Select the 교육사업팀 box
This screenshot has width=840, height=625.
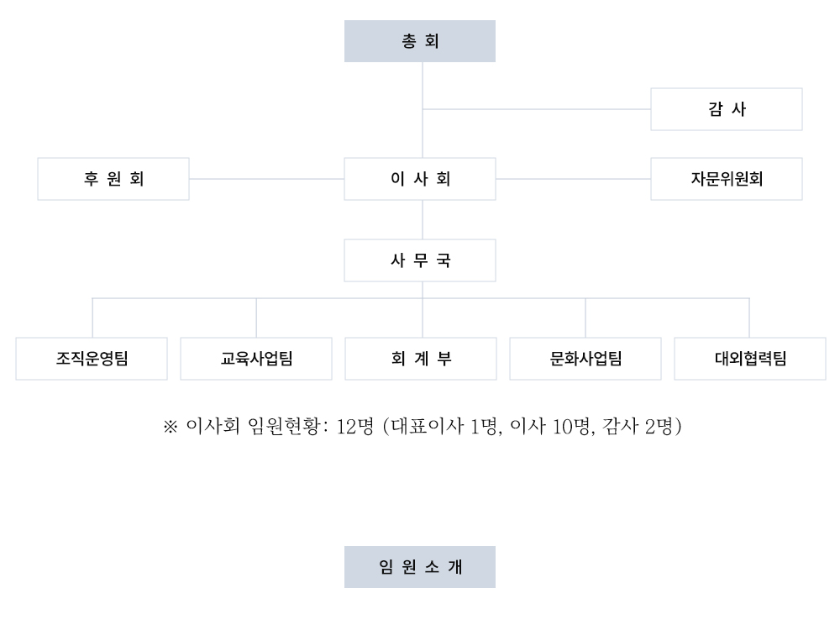tap(256, 359)
